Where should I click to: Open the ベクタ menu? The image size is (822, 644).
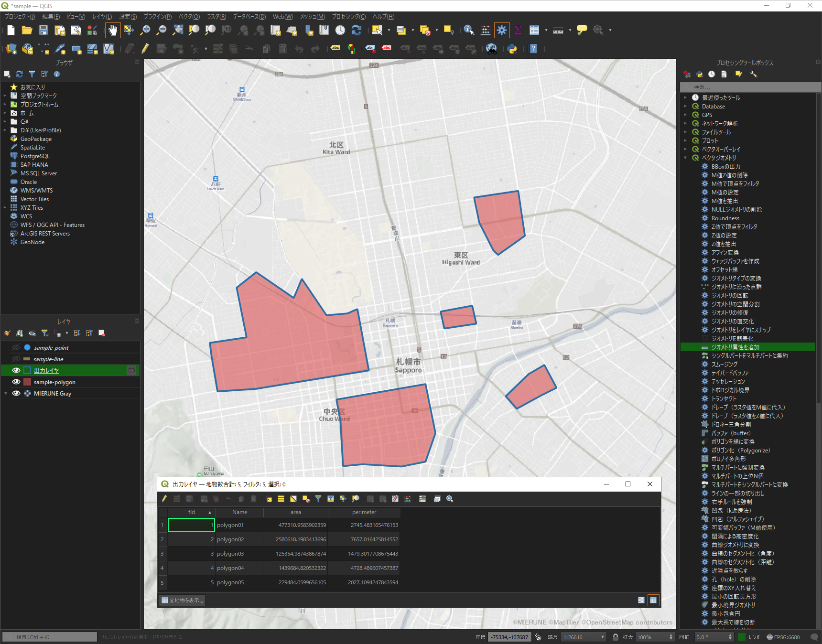pyautogui.click(x=189, y=17)
